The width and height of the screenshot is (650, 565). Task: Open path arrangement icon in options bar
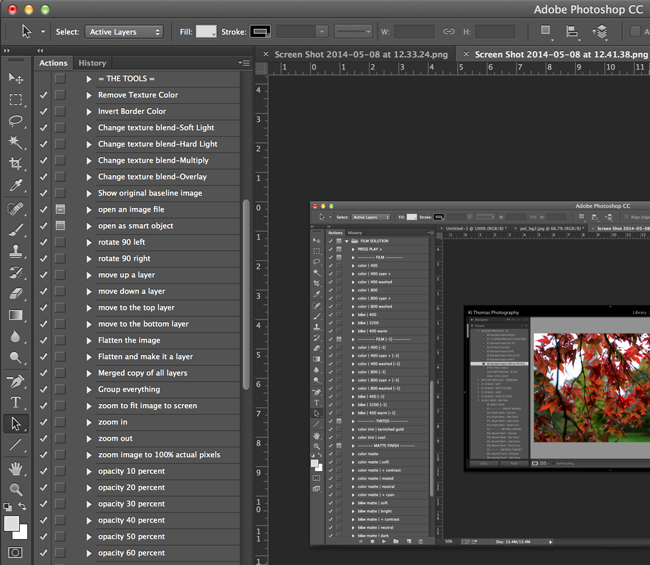click(599, 32)
